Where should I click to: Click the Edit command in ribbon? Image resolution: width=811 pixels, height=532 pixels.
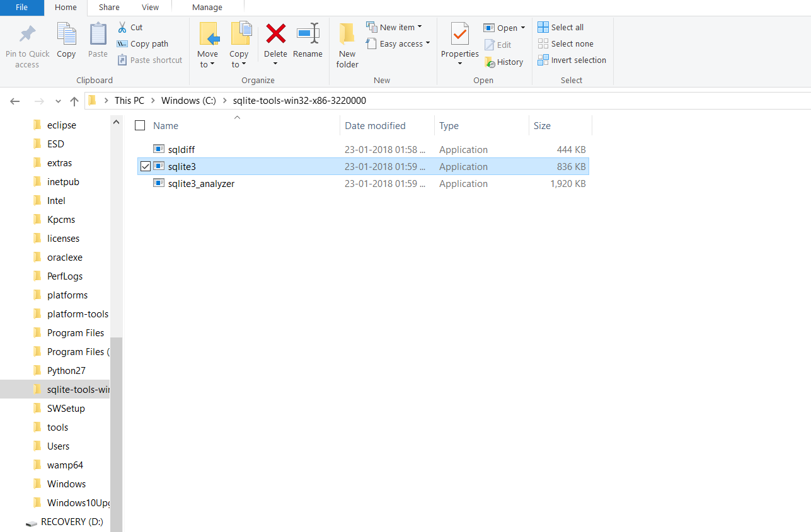(x=498, y=45)
